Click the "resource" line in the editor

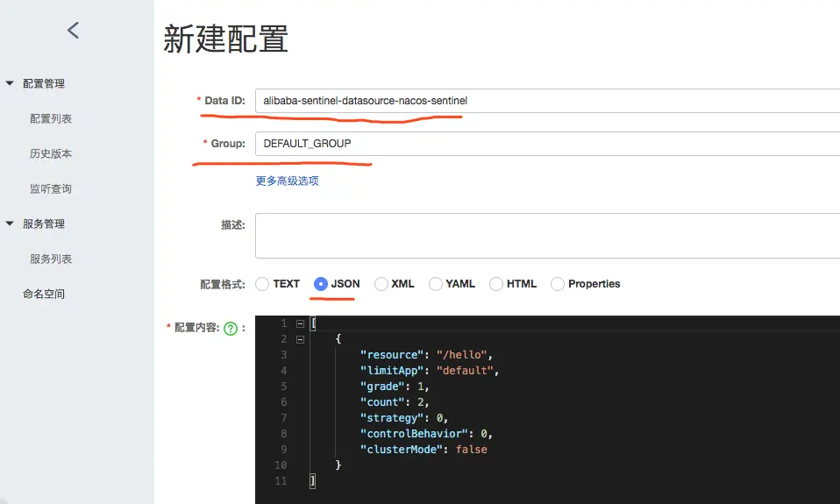coord(426,355)
